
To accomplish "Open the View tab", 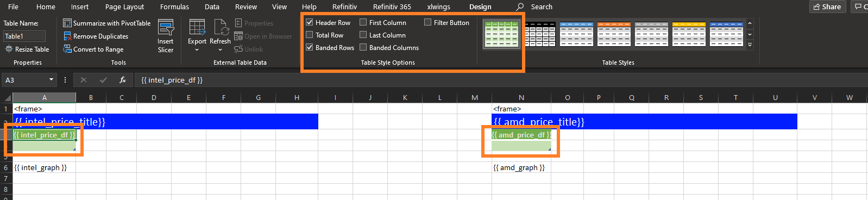I will tap(279, 7).
